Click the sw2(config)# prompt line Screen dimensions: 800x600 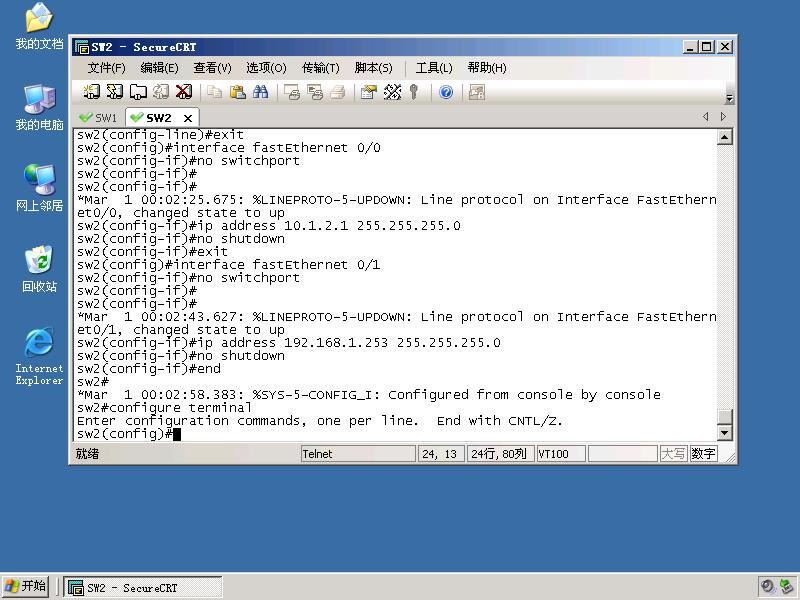(x=129, y=434)
